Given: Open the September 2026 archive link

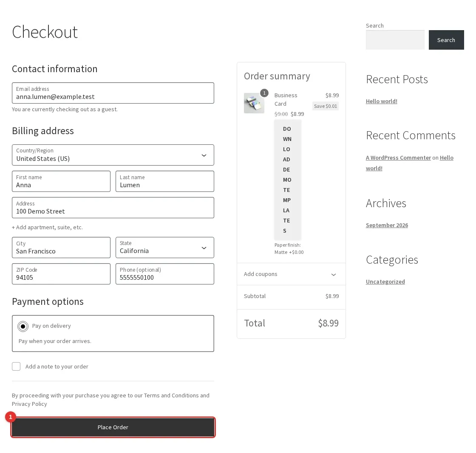Looking at the screenshot, I should coord(387,225).
